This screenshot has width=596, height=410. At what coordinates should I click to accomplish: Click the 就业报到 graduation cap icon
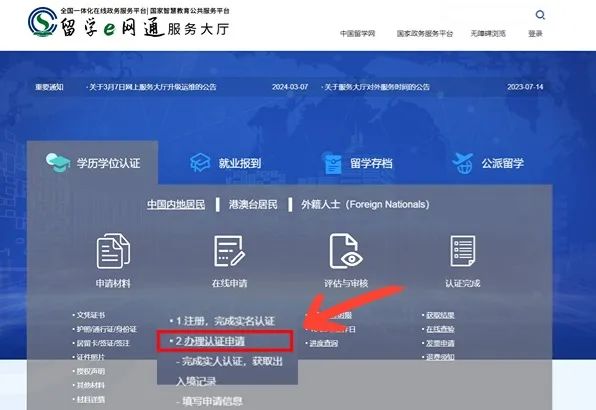tap(200, 163)
